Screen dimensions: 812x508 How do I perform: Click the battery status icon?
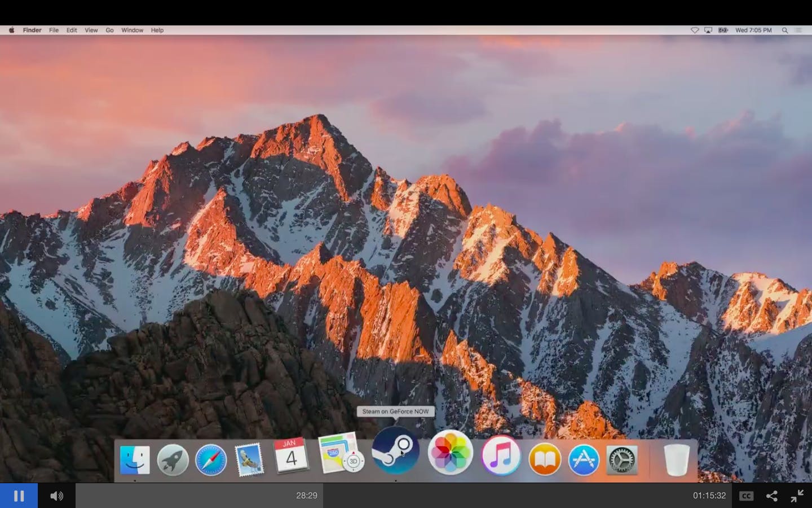pyautogui.click(x=723, y=30)
